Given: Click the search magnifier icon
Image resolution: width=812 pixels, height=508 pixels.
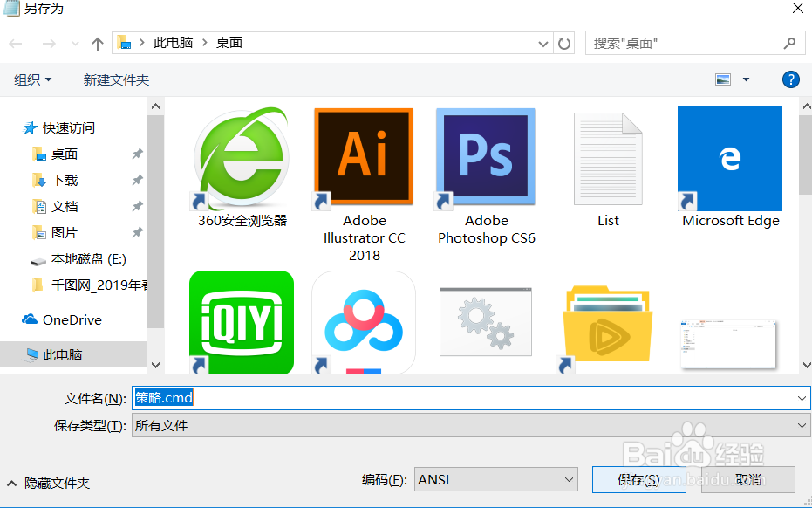Looking at the screenshot, I should click(x=789, y=44).
